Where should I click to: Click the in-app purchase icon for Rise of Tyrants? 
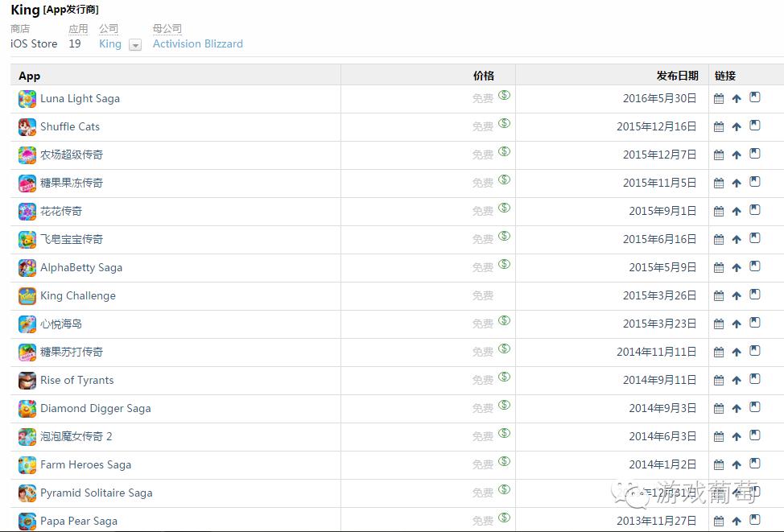pyautogui.click(x=504, y=376)
